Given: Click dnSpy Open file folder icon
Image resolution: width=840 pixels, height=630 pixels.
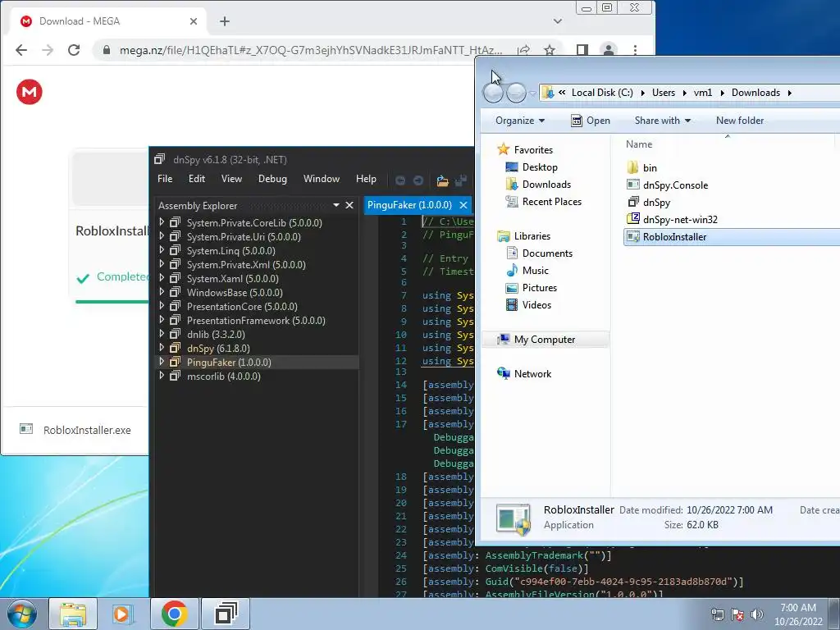Looking at the screenshot, I should [442, 180].
